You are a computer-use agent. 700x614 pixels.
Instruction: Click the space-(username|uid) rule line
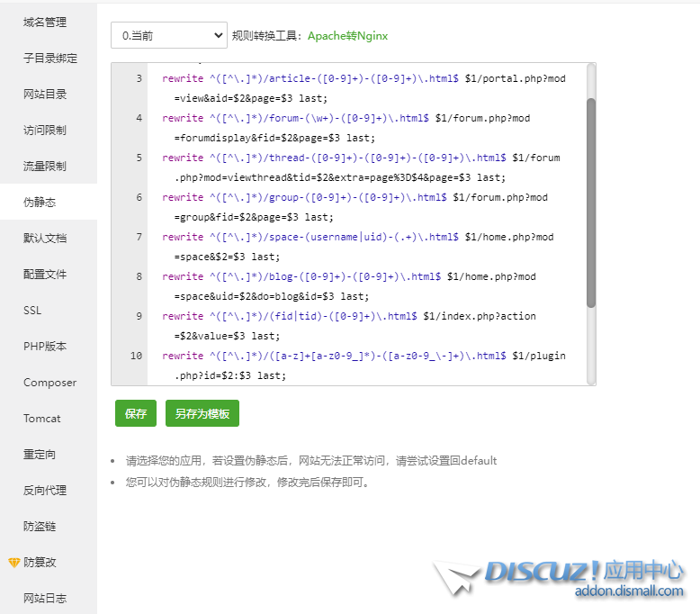[x=358, y=247]
